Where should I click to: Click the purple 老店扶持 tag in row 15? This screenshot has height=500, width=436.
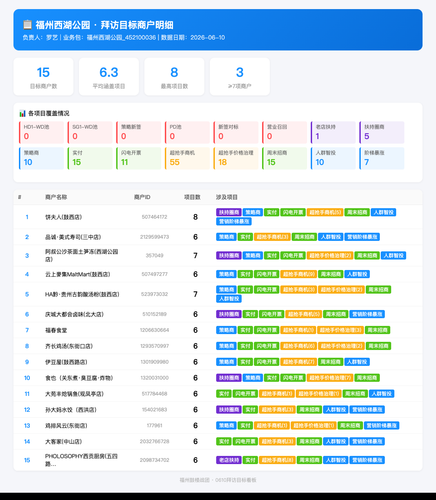pyautogui.click(x=229, y=460)
